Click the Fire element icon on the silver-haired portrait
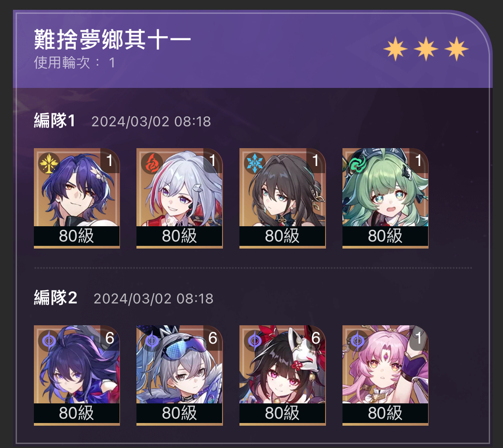Screen dimensions: 503x448 tap(152, 163)
